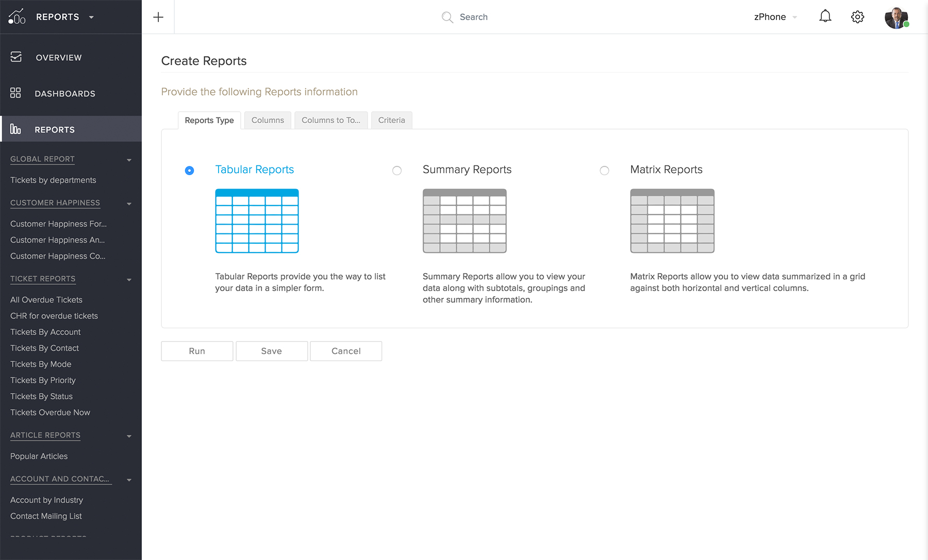The width and height of the screenshot is (928, 560).
Task: Click the Matrix Reports table thumbnail
Action: (x=672, y=221)
